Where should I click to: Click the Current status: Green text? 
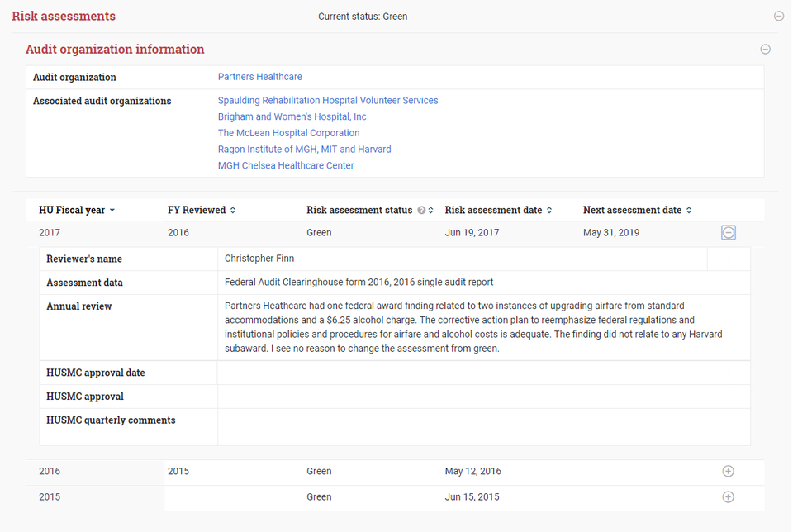tap(363, 17)
